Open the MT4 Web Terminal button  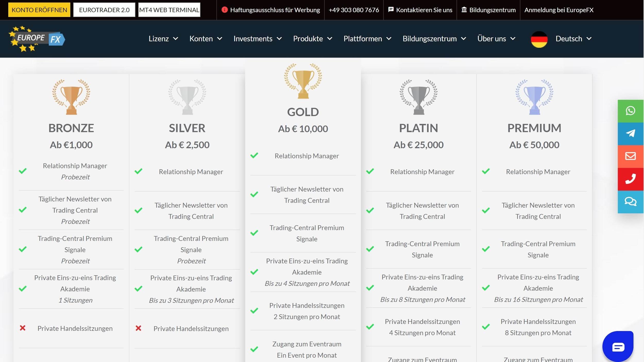tap(169, 10)
